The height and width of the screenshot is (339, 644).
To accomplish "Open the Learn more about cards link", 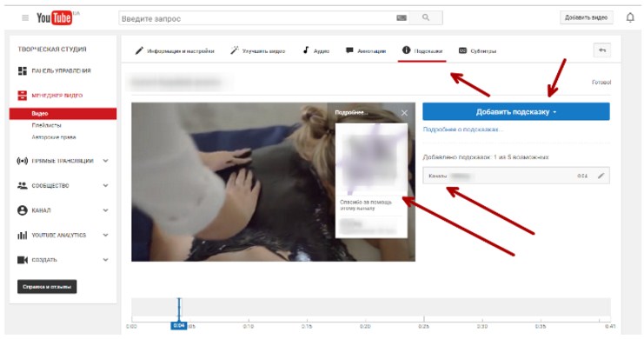I will coord(462,130).
